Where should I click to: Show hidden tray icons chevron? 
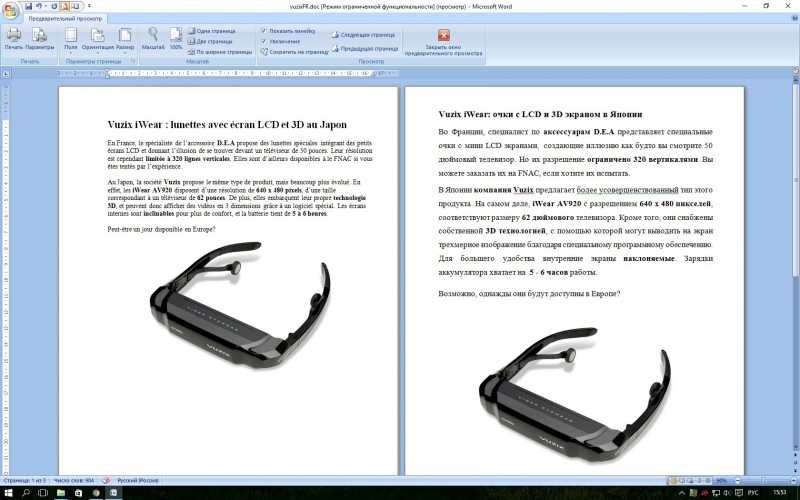pos(681,493)
